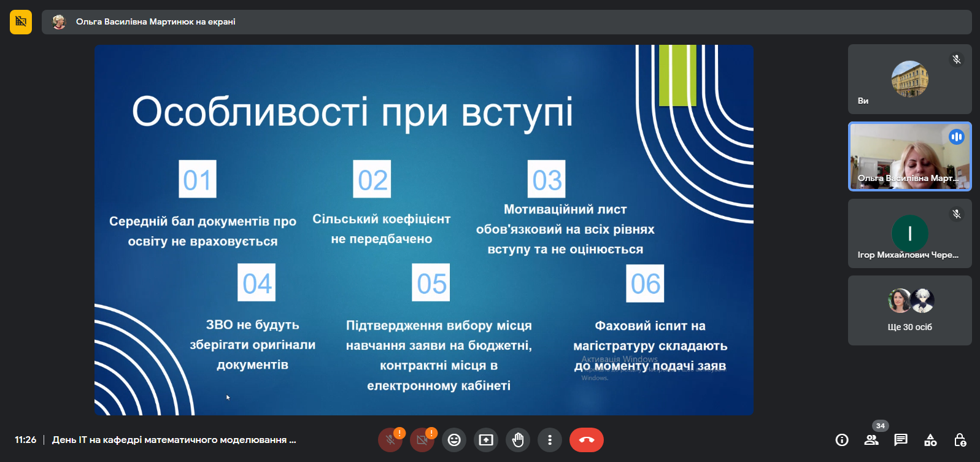Click text 'Мотиваційний лист'
980x462 pixels.
565,209
